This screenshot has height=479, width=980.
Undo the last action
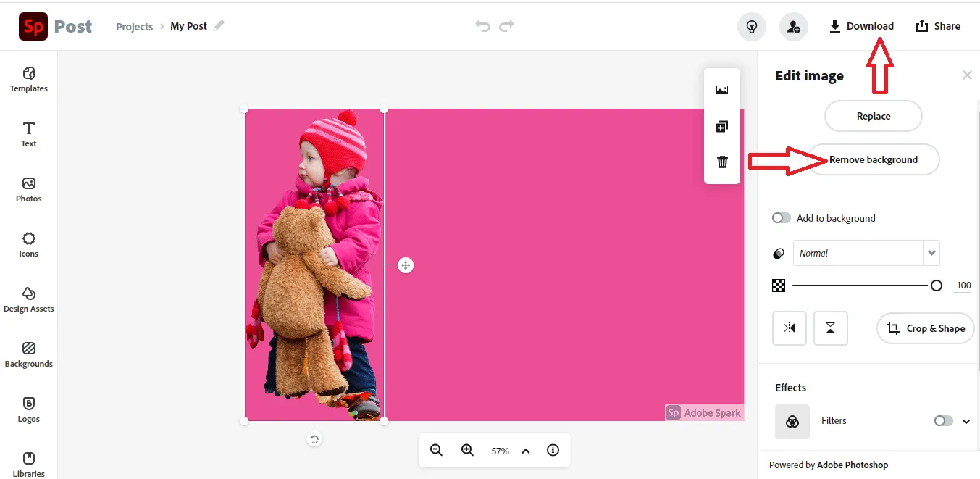482,25
